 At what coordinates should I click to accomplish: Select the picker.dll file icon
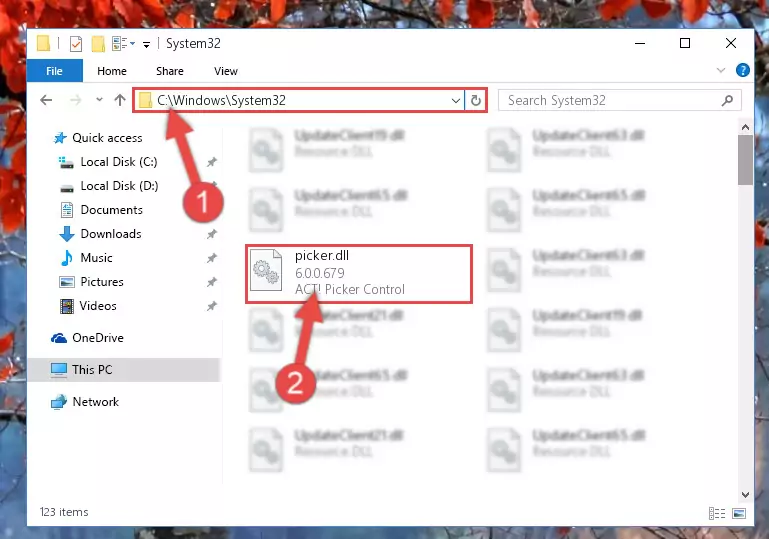click(x=266, y=270)
